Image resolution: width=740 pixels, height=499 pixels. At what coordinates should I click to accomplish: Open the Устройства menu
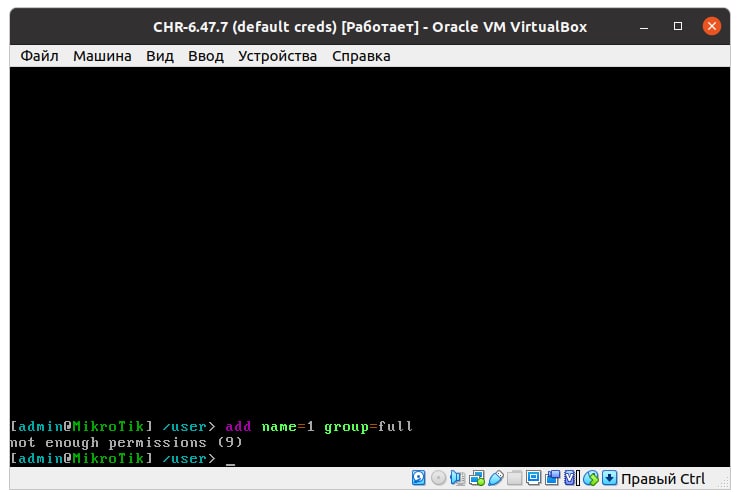(x=278, y=56)
